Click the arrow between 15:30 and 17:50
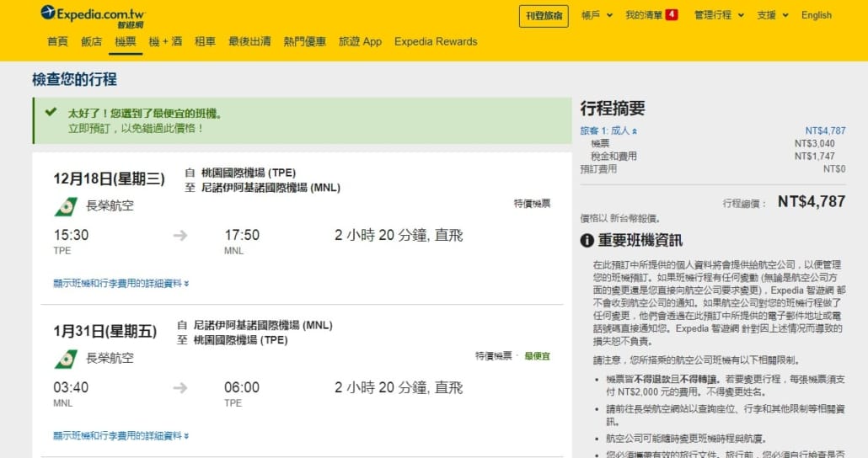This screenshot has width=868, height=458. [x=180, y=236]
